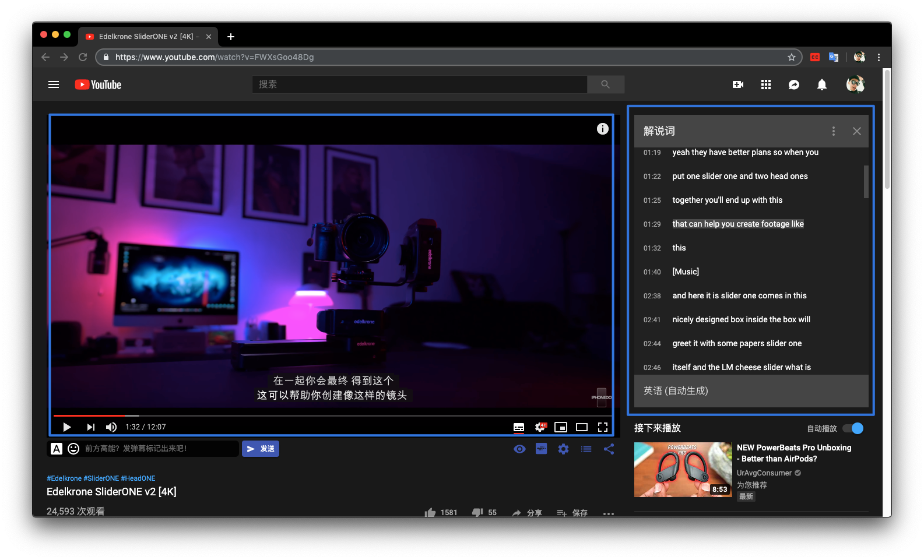Open the YouTube apps grid
Screen dimensions: 924x560
[x=766, y=84]
